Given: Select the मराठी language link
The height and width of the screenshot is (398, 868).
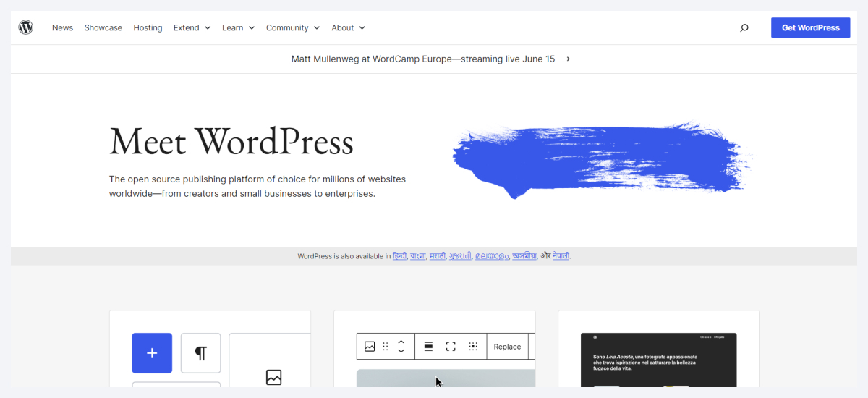Looking at the screenshot, I should [x=437, y=256].
